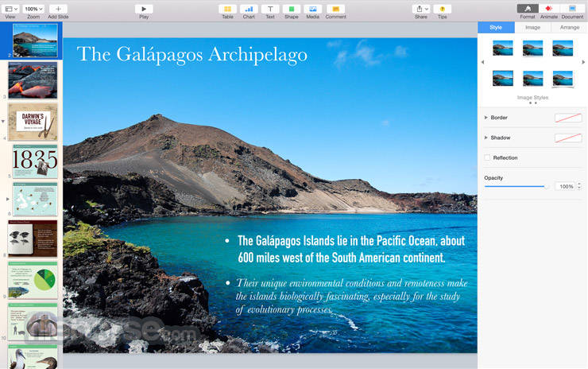Expand the Border section
The width and height of the screenshot is (588, 369).
486,118
